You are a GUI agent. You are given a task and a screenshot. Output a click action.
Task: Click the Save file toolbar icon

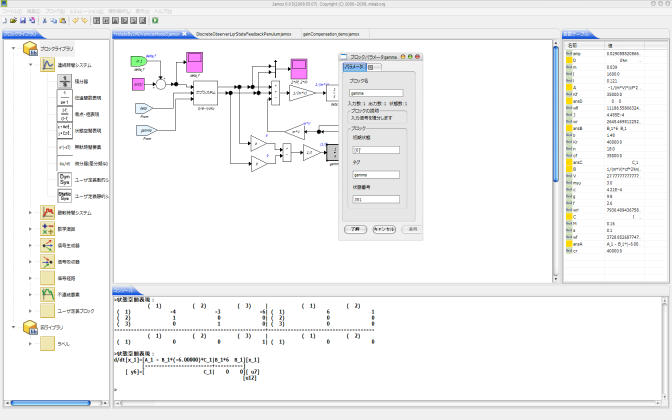(x=21, y=19)
